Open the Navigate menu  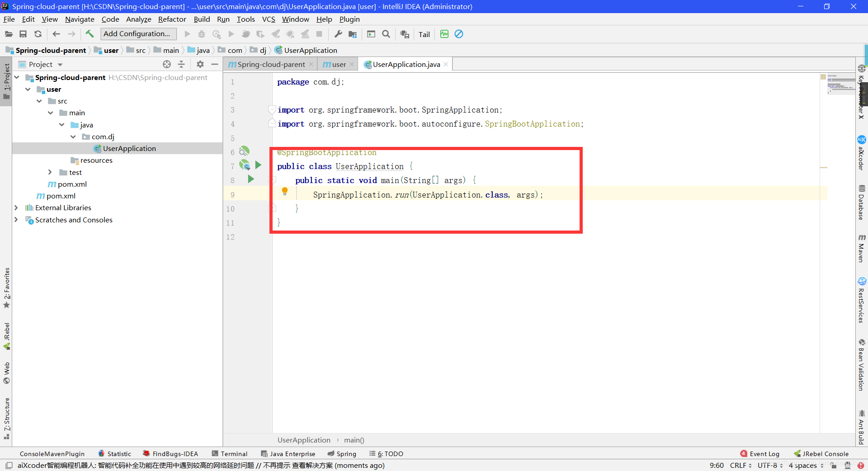[80, 19]
